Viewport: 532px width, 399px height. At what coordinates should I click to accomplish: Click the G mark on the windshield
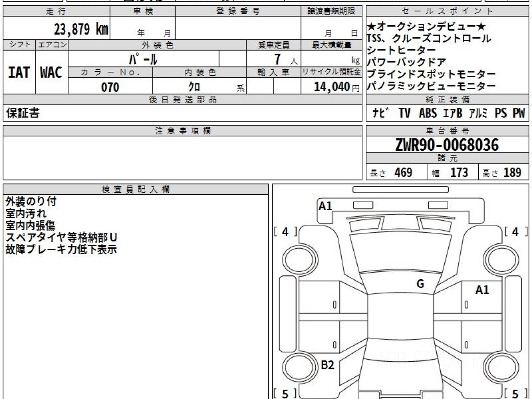(420, 284)
